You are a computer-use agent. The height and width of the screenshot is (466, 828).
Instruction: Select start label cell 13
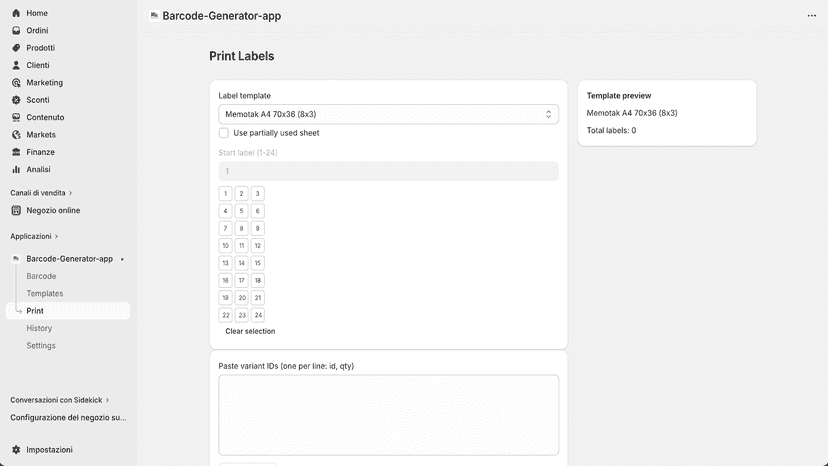pyautogui.click(x=225, y=263)
